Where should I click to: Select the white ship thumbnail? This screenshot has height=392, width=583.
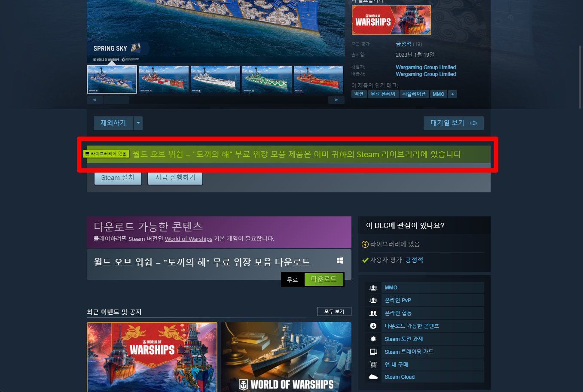coord(215,79)
